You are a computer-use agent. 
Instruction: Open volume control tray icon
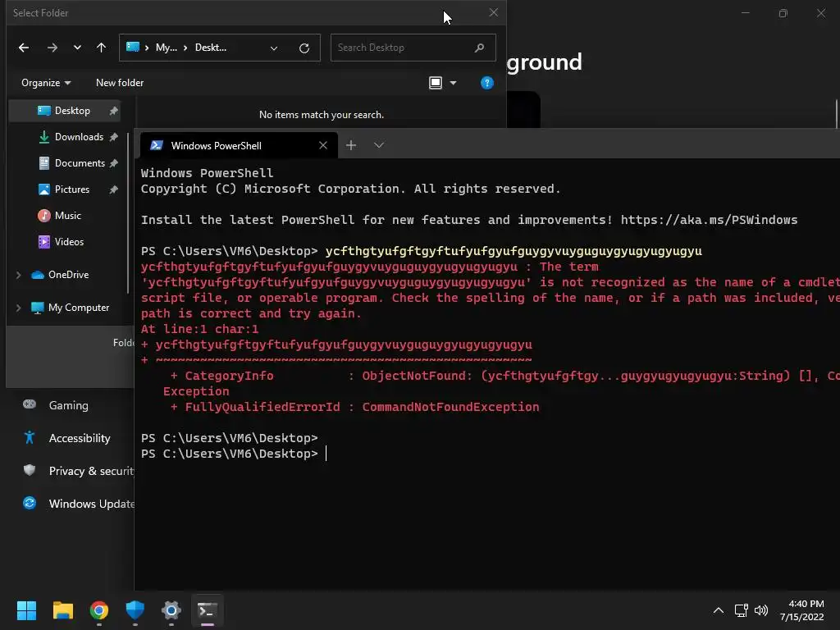pyautogui.click(x=760, y=610)
